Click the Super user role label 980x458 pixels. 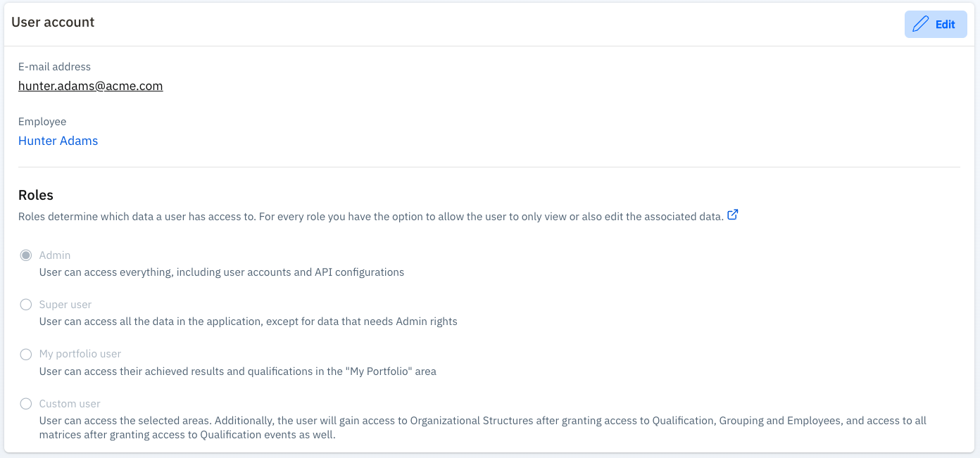pos(65,305)
